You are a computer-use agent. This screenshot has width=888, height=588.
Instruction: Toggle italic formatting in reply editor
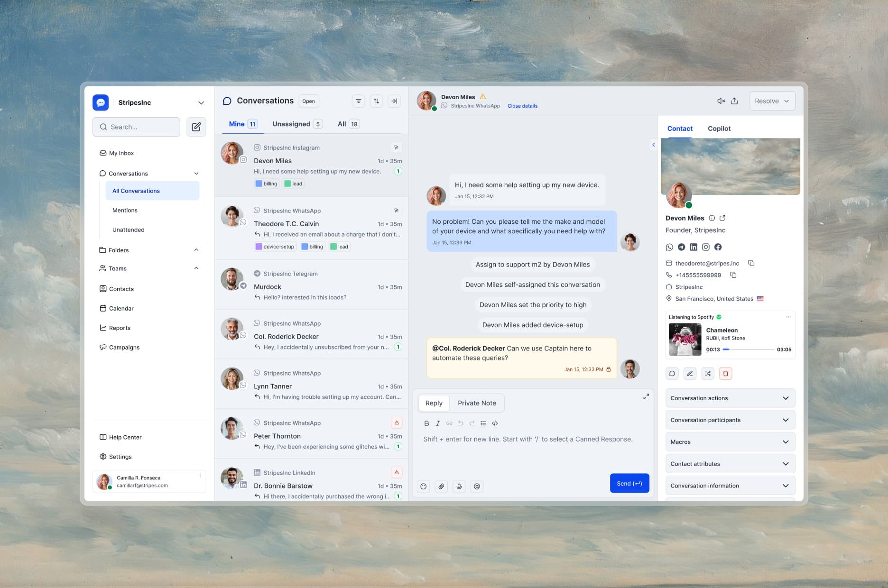click(438, 423)
